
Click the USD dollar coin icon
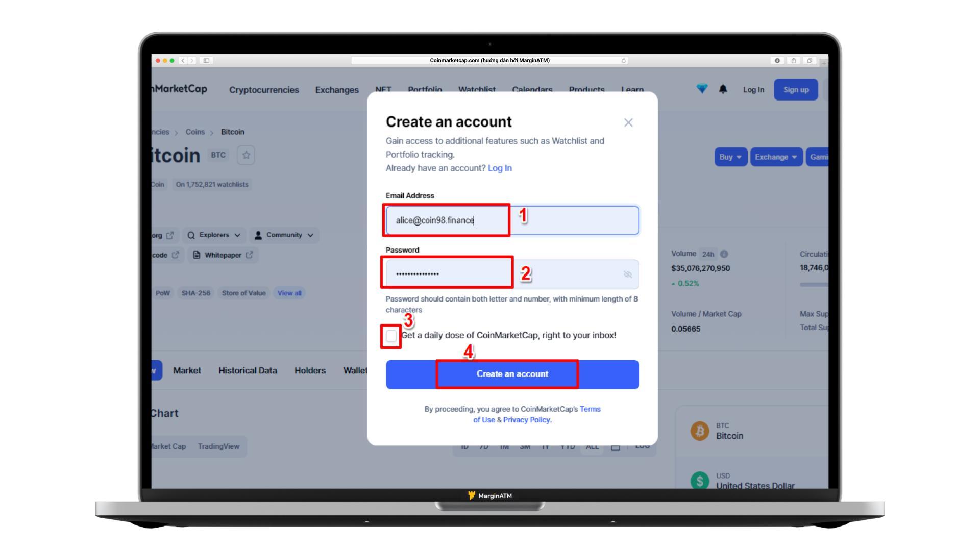(x=699, y=481)
